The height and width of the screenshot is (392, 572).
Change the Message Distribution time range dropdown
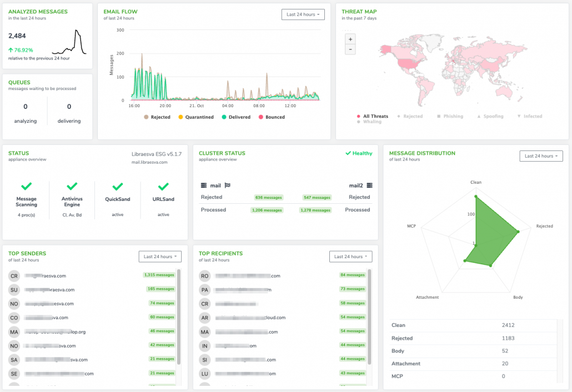coord(541,156)
